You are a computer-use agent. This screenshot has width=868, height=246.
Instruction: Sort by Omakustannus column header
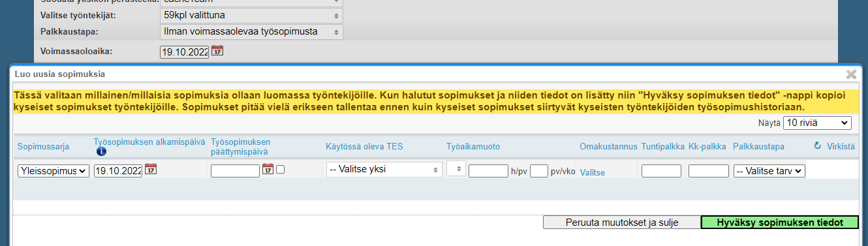point(608,146)
